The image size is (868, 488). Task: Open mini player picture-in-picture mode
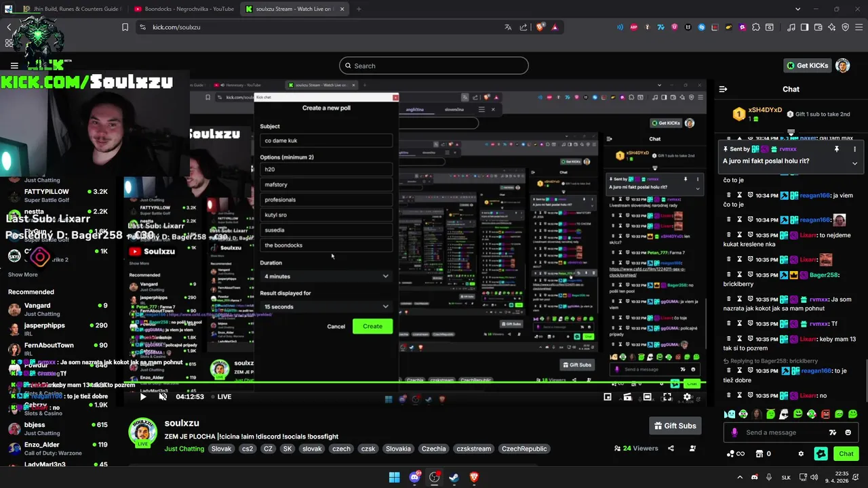[608, 396]
